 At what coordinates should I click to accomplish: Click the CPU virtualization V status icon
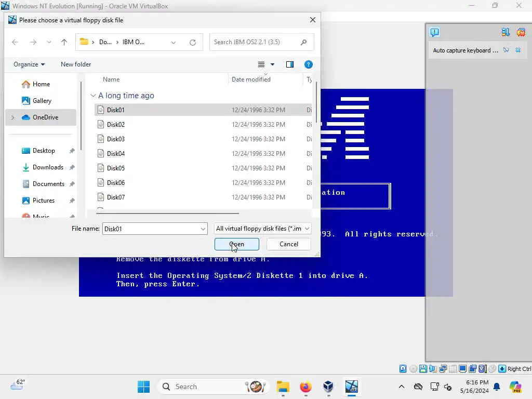[483, 369]
